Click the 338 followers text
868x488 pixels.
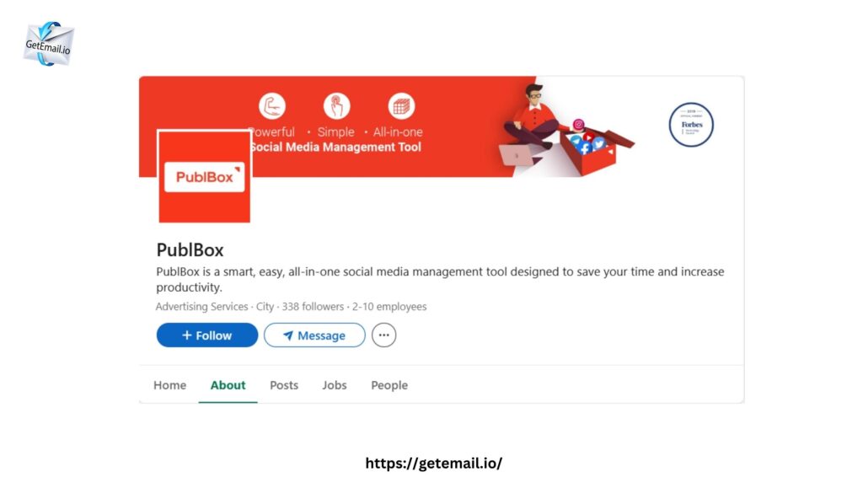click(x=313, y=306)
